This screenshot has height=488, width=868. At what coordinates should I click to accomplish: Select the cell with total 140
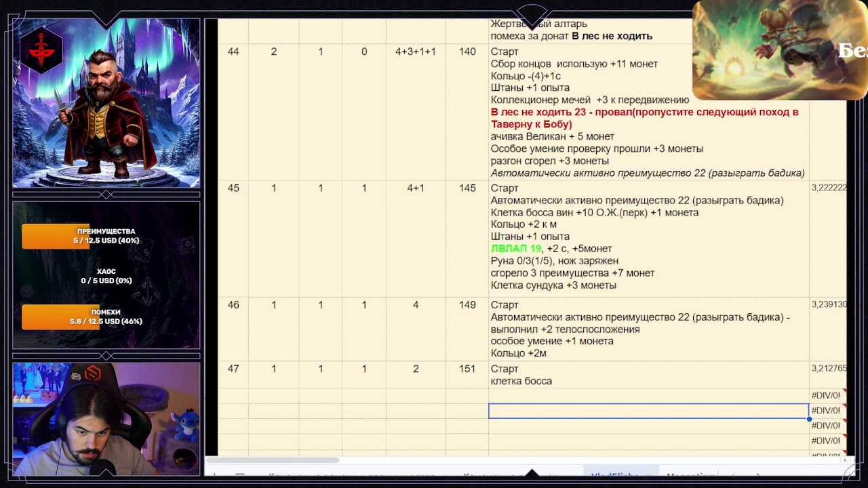[467, 112]
